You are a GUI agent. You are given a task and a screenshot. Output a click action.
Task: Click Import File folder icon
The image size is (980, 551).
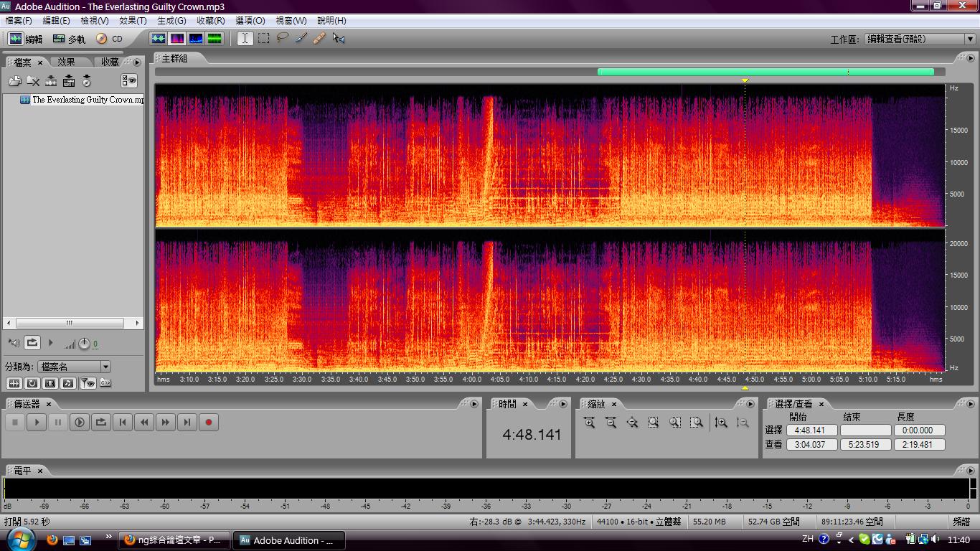pyautogui.click(x=14, y=81)
